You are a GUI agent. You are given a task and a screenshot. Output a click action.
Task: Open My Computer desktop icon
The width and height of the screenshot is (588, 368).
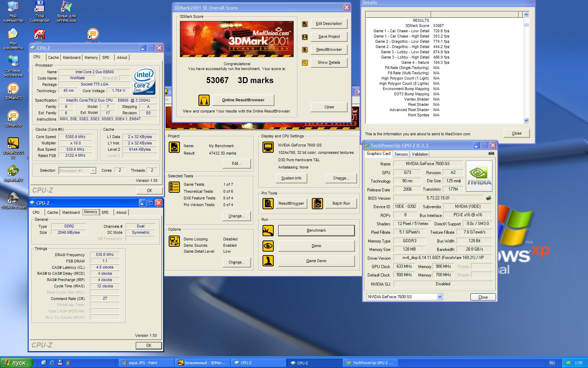tap(13, 11)
